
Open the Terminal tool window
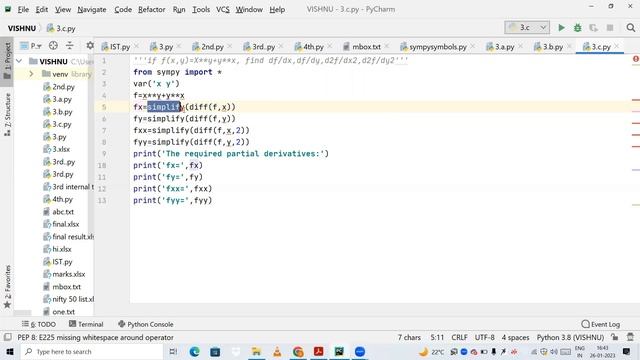(86, 324)
